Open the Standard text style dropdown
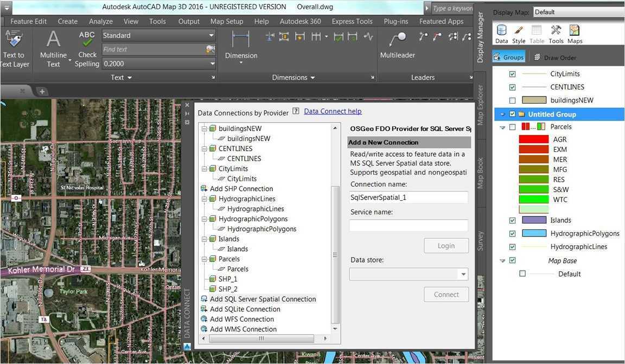Viewport: 625px width, 364px height. pyautogui.click(x=211, y=35)
